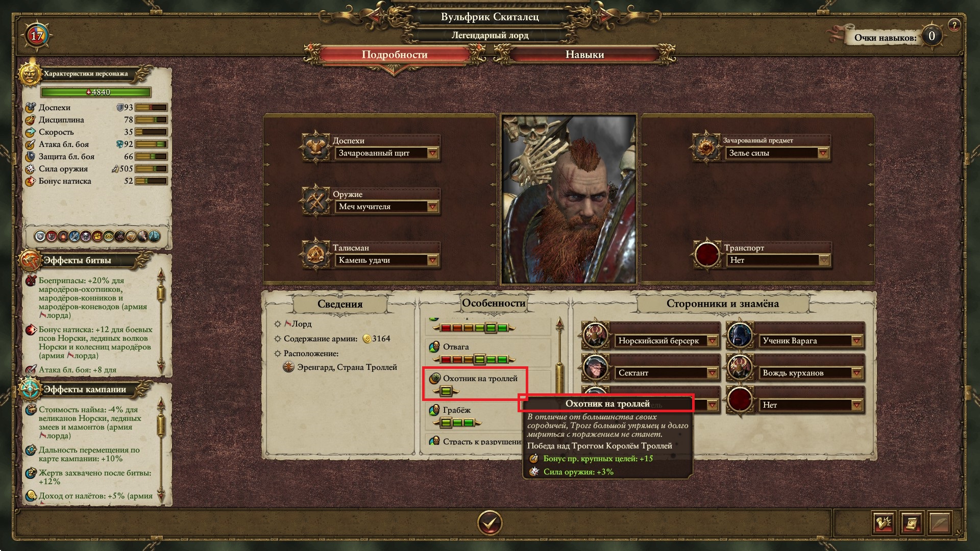
Task: Click Вульфрик's character portrait
Action: click(569, 199)
